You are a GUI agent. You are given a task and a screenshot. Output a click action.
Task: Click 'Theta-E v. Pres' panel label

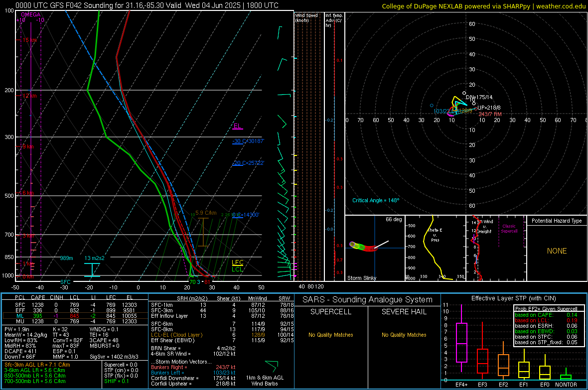(x=435, y=235)
